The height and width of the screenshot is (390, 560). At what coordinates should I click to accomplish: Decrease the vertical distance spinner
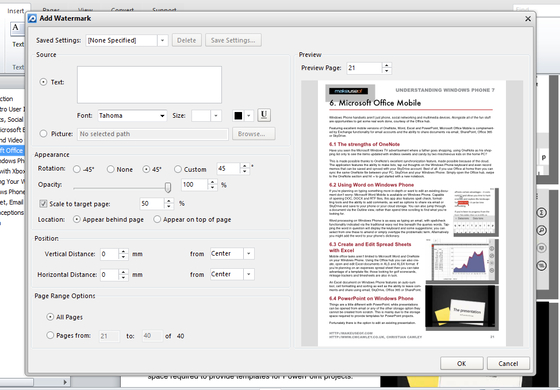coord(123,257)
